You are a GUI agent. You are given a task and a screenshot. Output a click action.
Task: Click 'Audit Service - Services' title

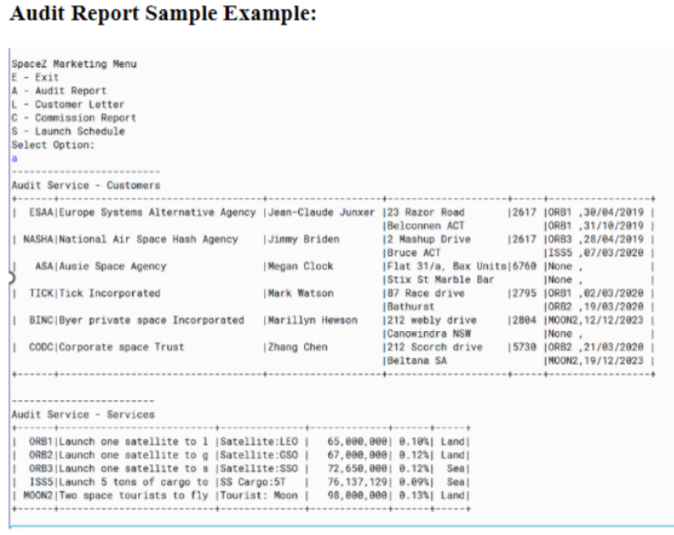pyautogui.click(x=83, y=415)
